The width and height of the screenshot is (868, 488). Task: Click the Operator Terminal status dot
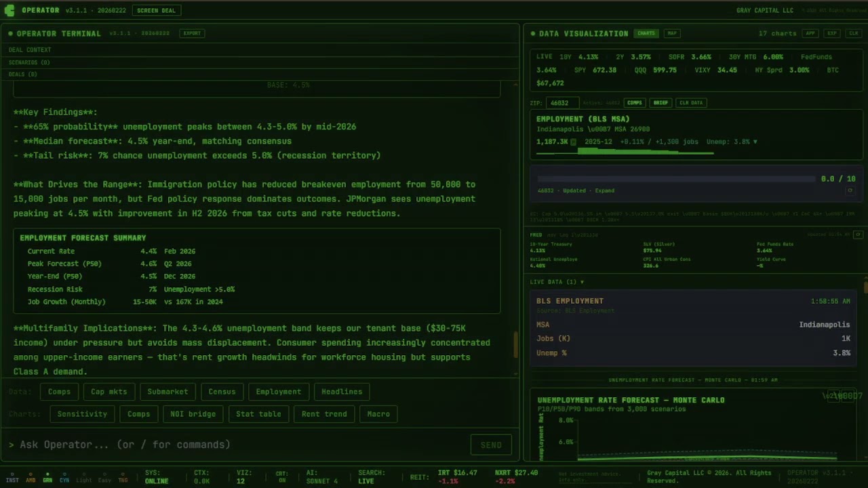point(10,33)
